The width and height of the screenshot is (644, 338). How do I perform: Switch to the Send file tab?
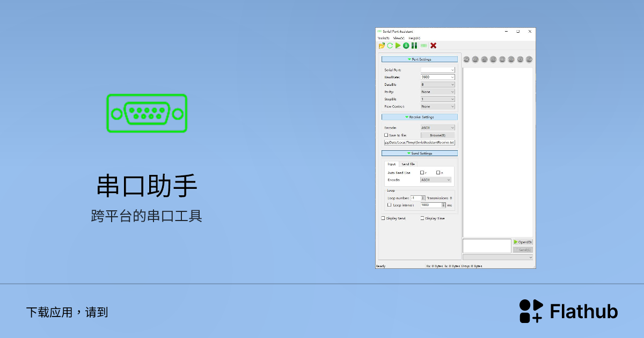pyautogui.click(x=408, y=164)
